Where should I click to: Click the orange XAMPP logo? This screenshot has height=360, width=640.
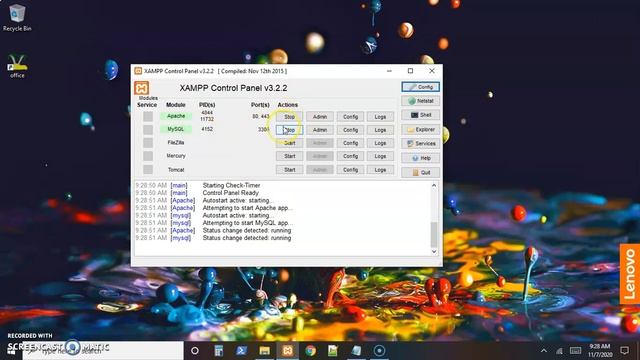[142, 88]
